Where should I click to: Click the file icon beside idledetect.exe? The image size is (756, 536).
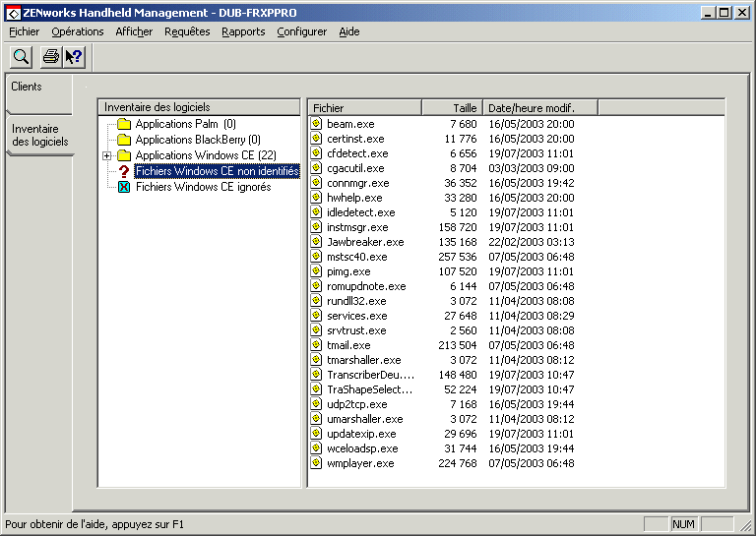pyautogui.click(x=316, y=212)
